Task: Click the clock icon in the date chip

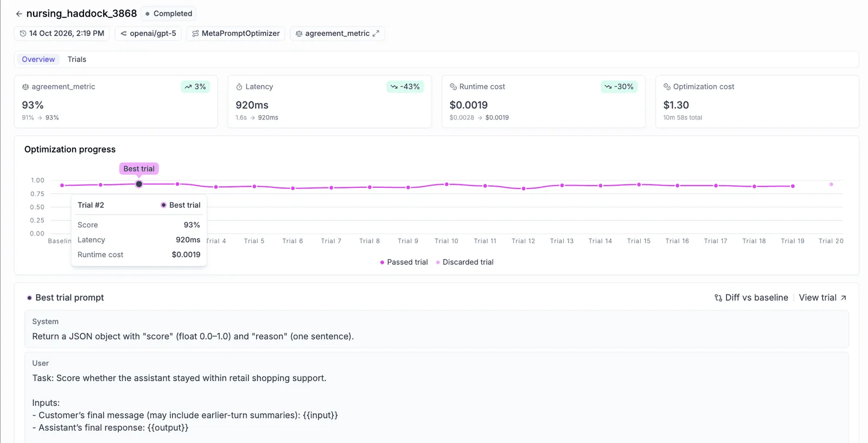Action: [23, 34]
